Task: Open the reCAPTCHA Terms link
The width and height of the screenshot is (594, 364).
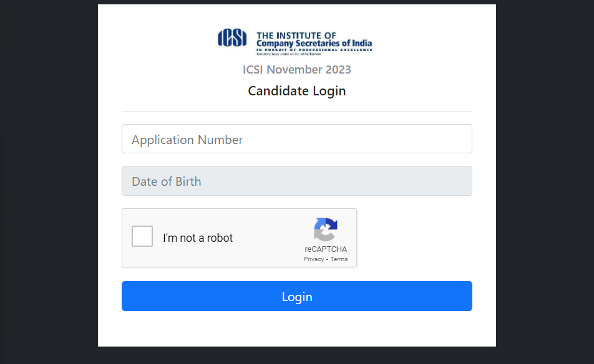Action: pyautogui.click(x=339, y=259)
